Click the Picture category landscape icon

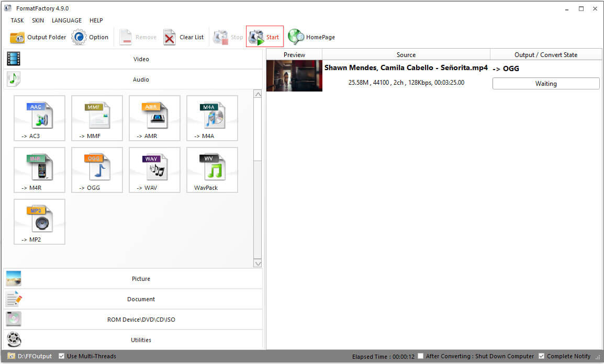point(14,279)
